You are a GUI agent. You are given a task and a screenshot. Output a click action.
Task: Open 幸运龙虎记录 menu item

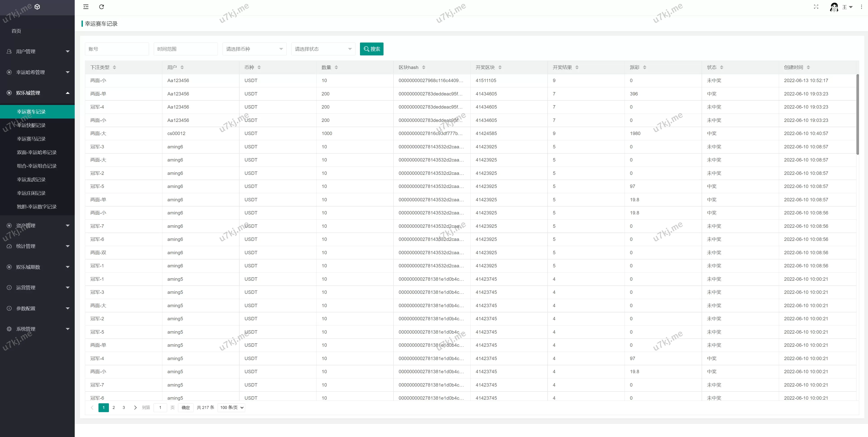[x=31, y=179]
